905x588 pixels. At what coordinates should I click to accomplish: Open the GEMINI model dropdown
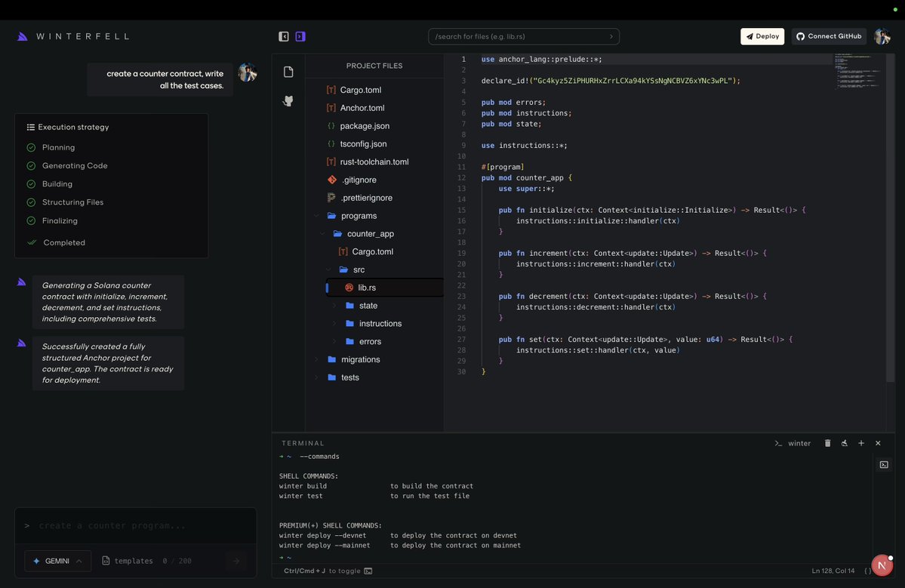tap(57, 561)
